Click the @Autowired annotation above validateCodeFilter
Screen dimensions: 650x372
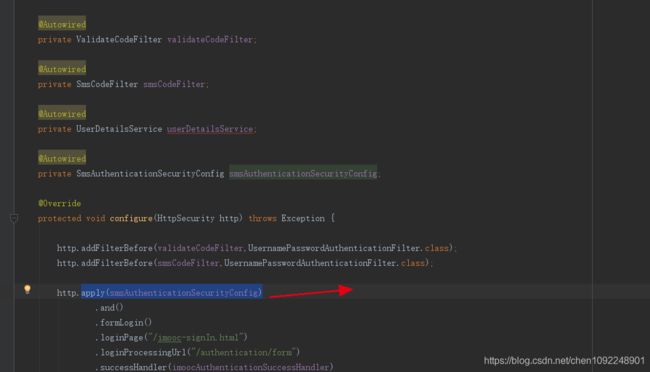pos(62,24)
